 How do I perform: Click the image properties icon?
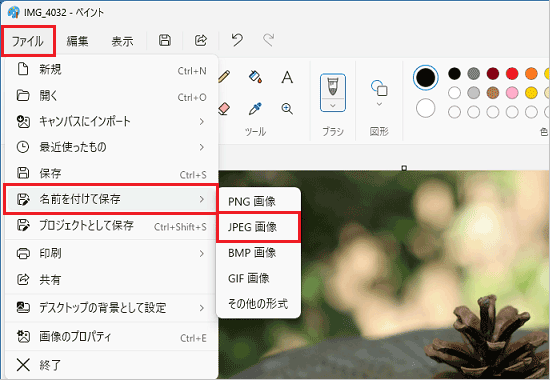pyautogui.click(x=23, y=337)
